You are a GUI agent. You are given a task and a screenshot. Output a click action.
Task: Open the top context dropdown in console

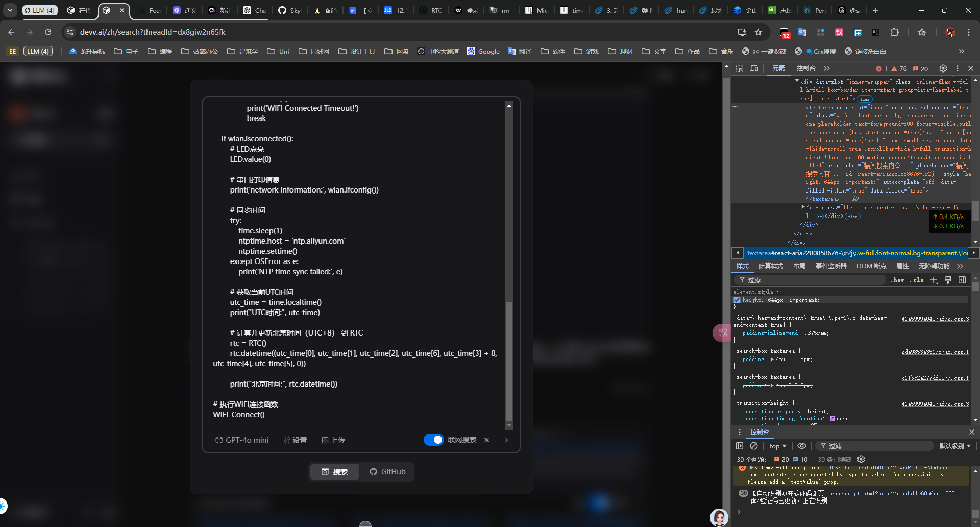[778, 446]
